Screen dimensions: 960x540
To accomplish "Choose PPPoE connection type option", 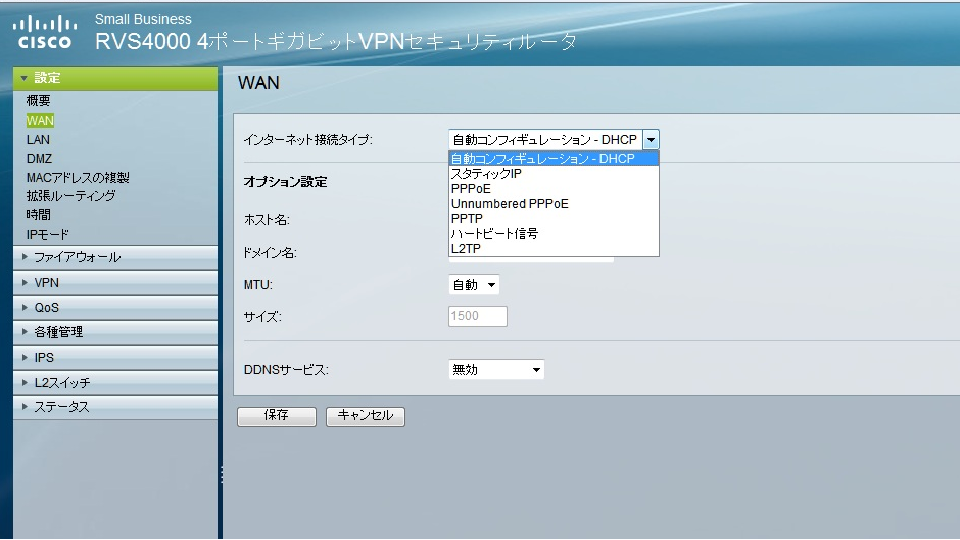I will click(553, 189).
